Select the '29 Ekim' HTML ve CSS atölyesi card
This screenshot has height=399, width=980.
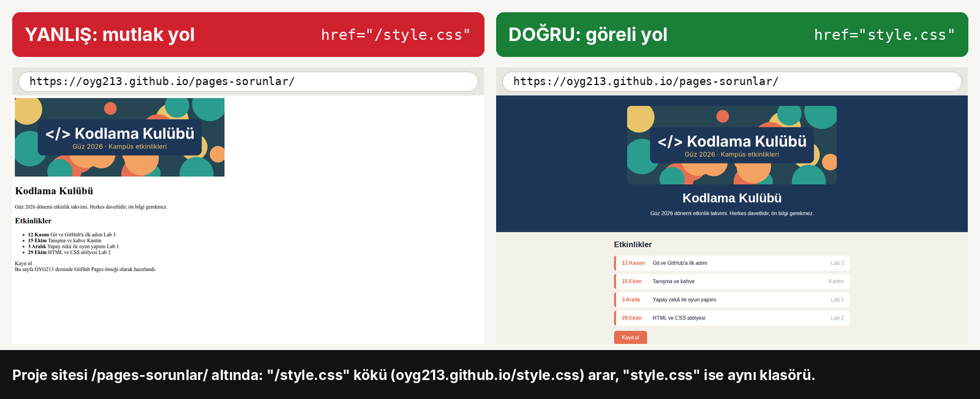[x=732, y=318]
